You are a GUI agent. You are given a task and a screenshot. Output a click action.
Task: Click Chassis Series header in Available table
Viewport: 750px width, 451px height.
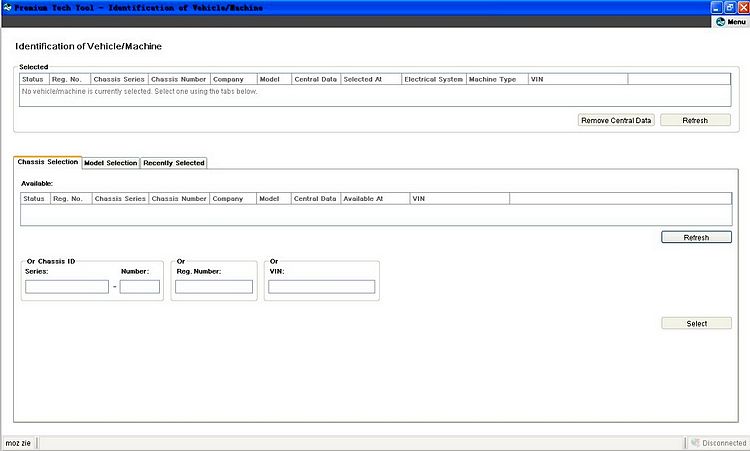pyautogui.click(x=120, y=198)
